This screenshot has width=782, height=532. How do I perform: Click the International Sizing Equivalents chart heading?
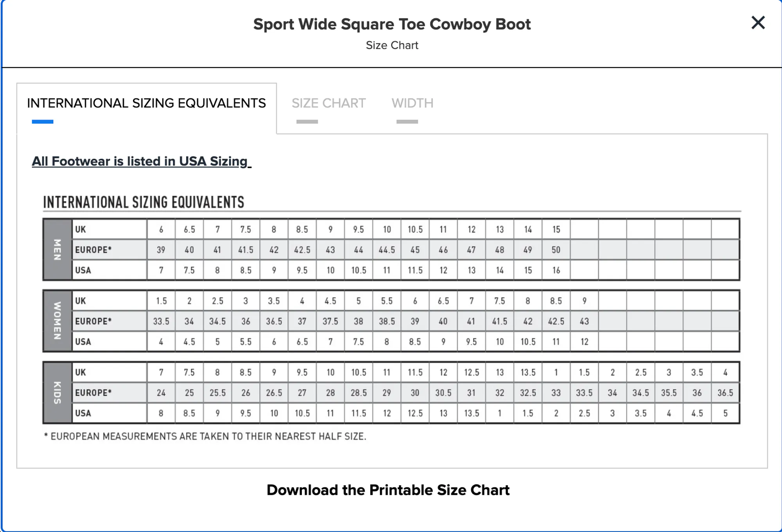coord(143,202)
